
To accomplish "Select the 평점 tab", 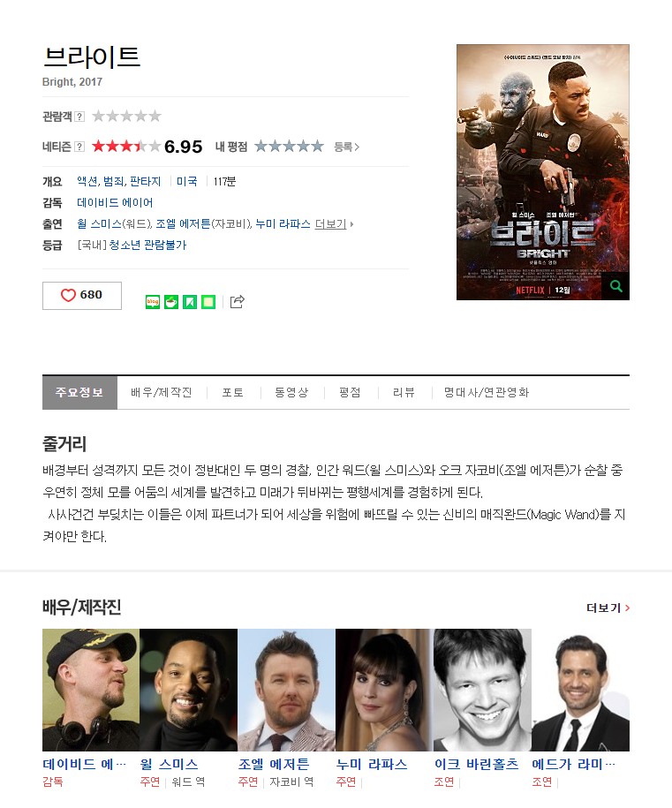I will (x=350, y=393).
